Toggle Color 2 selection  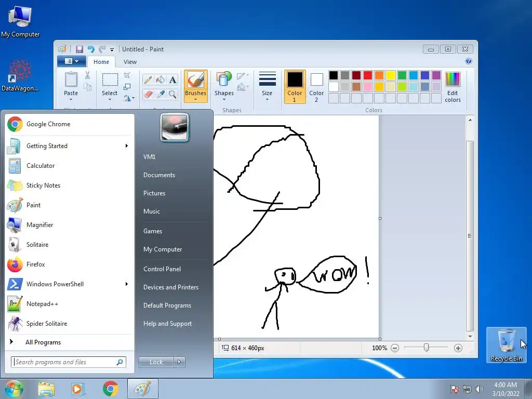316,87
